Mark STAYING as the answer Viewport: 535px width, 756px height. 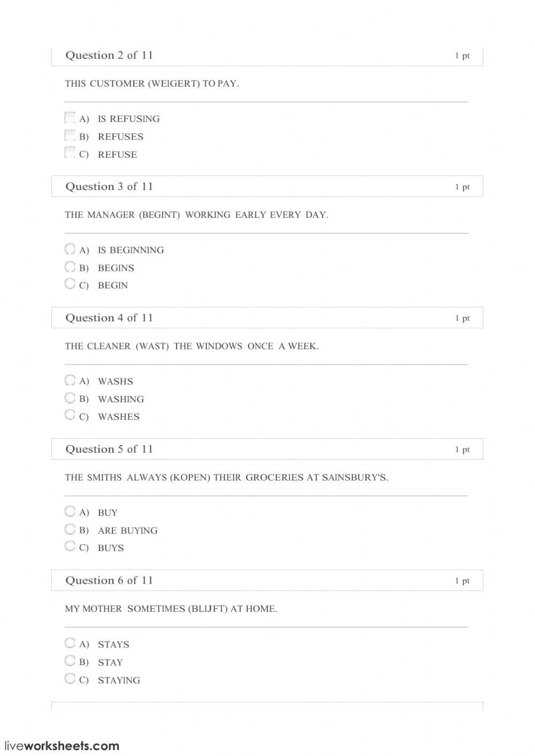70,678
